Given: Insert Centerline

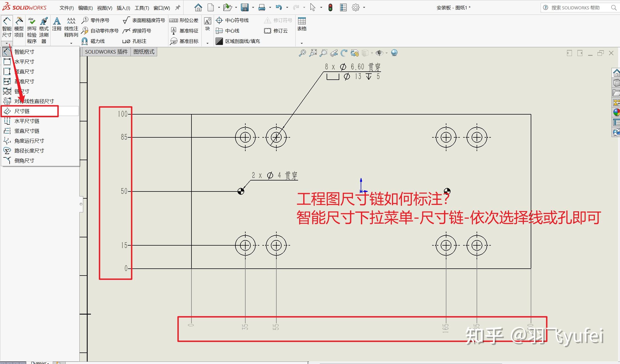Looking at the screenshot, I should [x=227, y=31].
